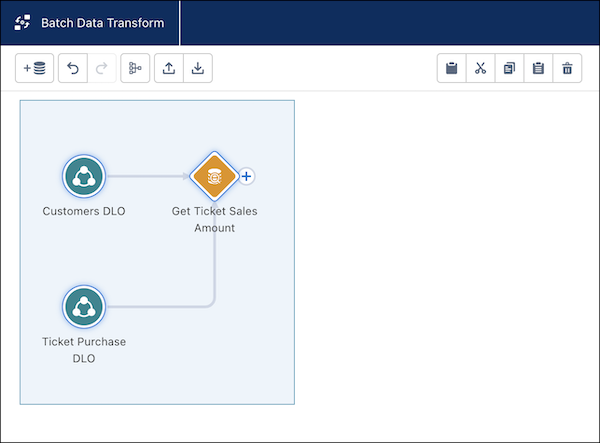600x443 pixels.
Task: Select the Ticket Purchase DLO node
Action: [84, 307]
